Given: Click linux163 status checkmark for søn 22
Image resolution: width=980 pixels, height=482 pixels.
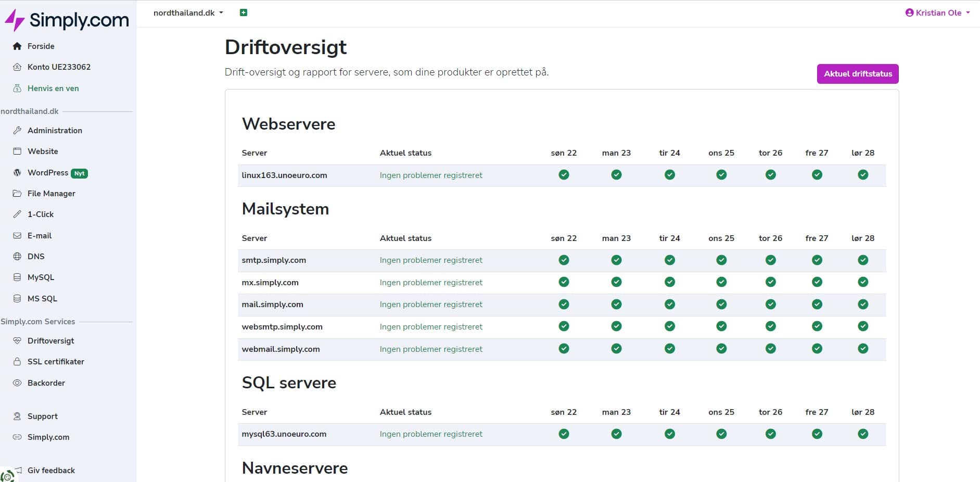Looking at the screenshot, I should pyautogui.click(x=564, y=175).
